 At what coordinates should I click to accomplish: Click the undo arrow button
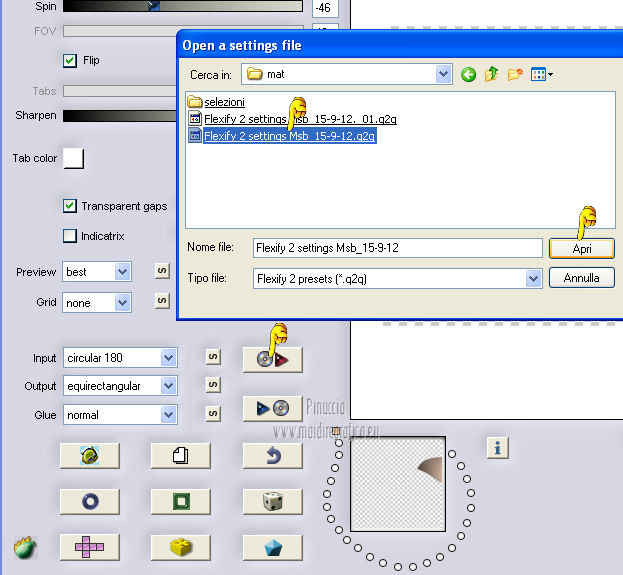273,455
